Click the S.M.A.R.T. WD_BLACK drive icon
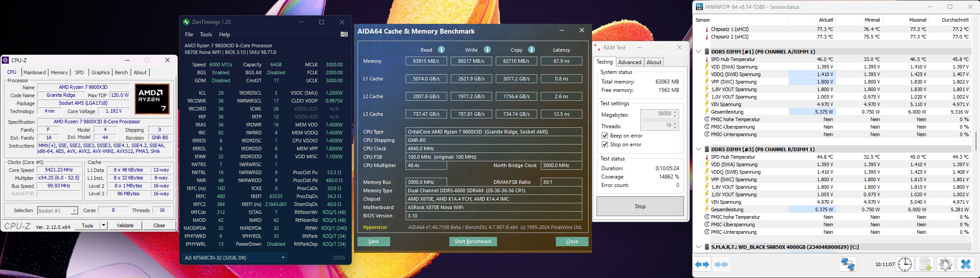Viewport: 980px width, 278px height. [x=707, y=247]
